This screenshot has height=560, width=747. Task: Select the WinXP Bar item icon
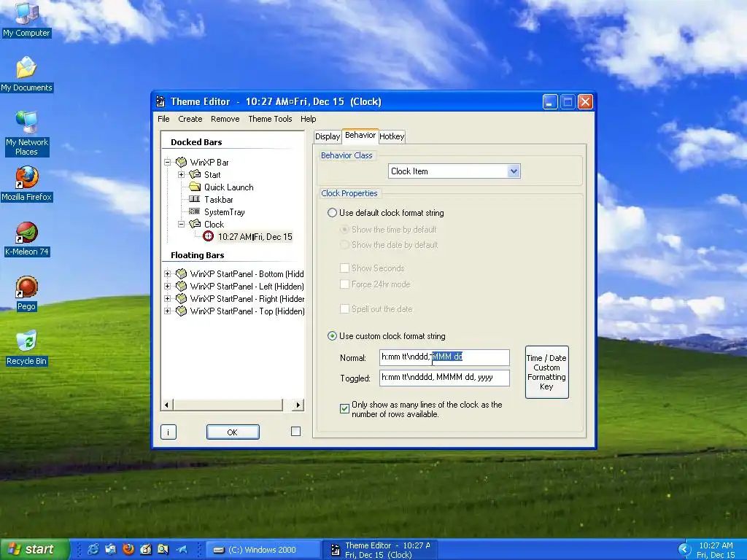coord(181,163)
